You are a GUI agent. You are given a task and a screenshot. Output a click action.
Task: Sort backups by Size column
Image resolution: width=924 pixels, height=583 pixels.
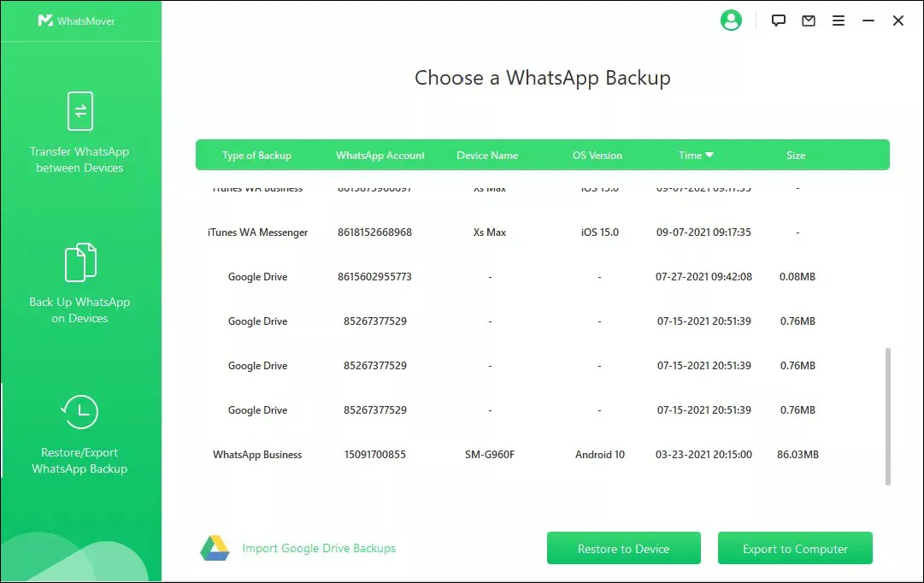[x=796, y=155]
